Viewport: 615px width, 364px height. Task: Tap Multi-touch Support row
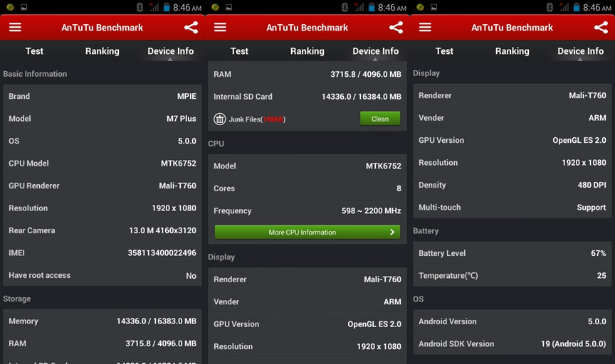point(512,207)
